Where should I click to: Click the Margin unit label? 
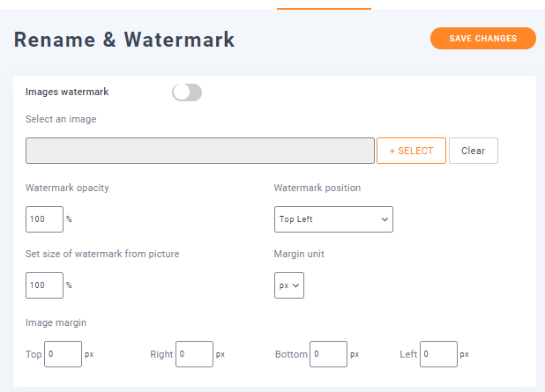(301, 254)
